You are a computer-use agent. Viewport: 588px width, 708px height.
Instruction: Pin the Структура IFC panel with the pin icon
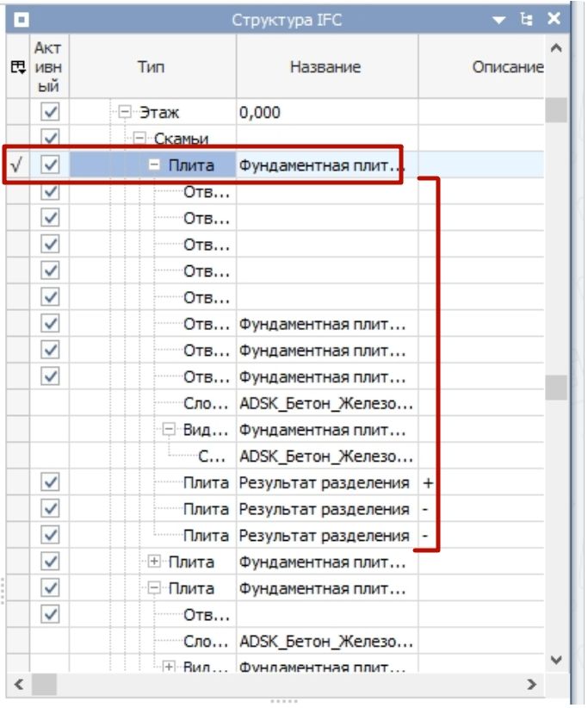(526, 20)
